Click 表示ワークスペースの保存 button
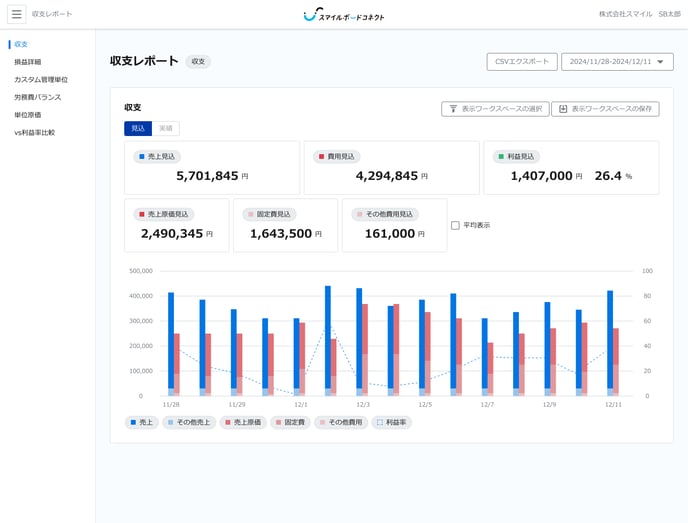 tap(606, 109)
